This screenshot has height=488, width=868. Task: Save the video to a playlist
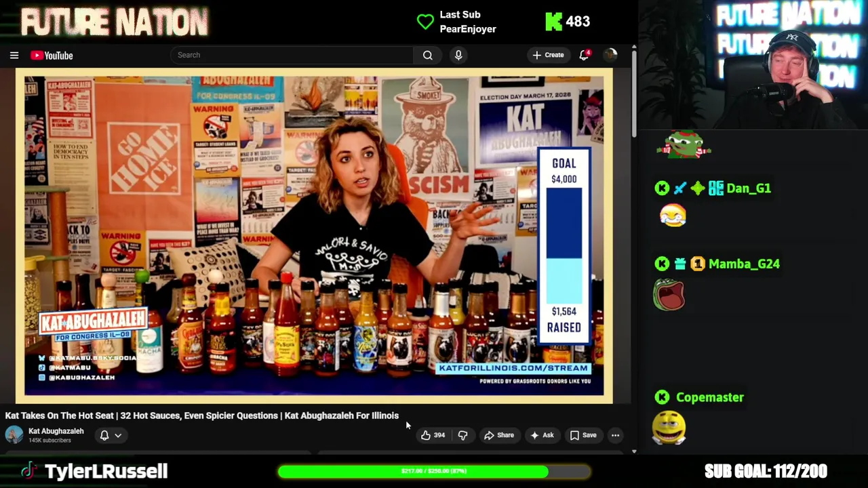point(583,435)
